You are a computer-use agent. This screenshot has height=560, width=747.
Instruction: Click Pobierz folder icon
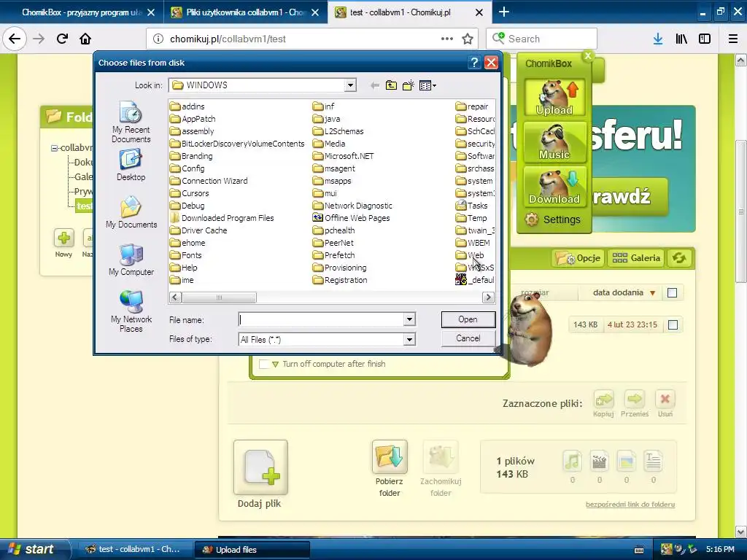click(390, 457)
